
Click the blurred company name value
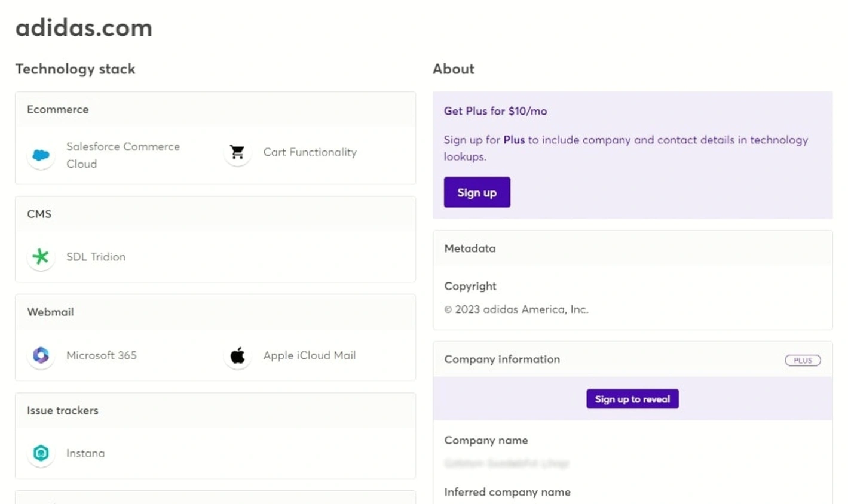(x=507, y=463)
